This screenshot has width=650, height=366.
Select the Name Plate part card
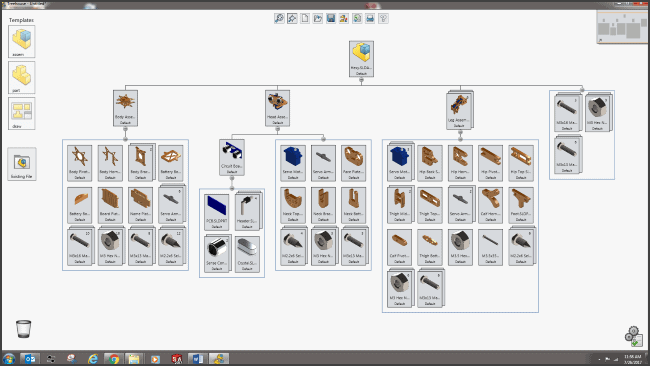pyautogui.click(x=141, y=205)
